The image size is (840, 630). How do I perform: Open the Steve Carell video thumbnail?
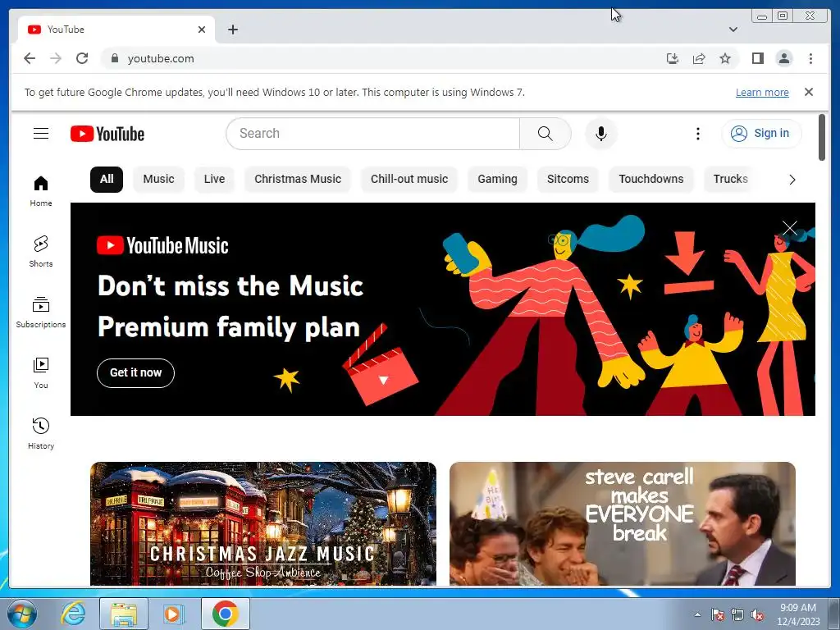pos(623,523)
